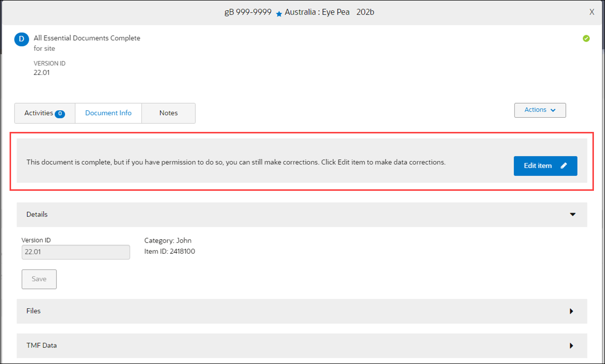Click the chevron icon on the Actions button
Screen dimensions: 605x364
[553, 110]
